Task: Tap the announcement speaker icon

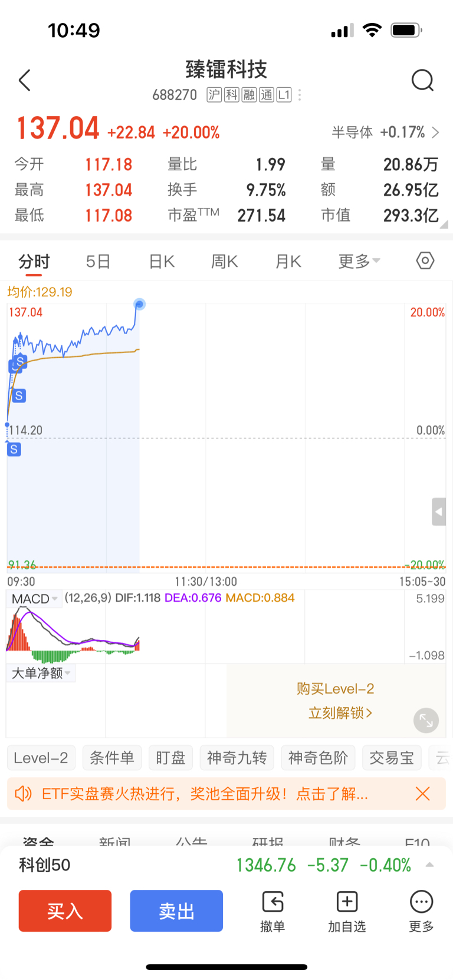Action: (x=23, y=794)
